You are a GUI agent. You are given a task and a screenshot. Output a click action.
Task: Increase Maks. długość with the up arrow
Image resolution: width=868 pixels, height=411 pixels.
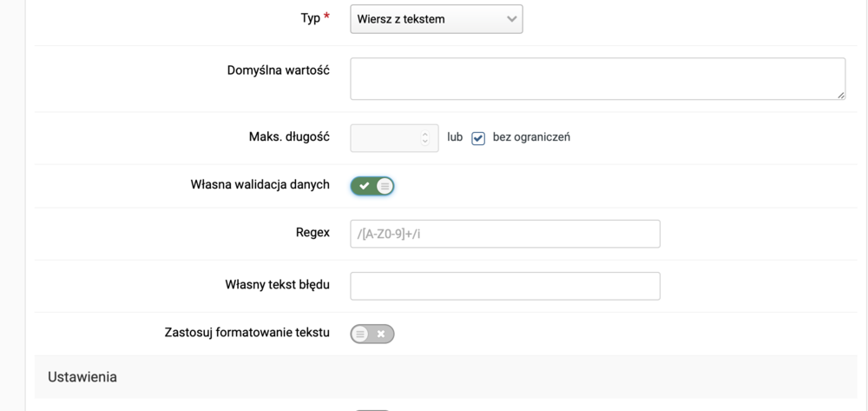pos(424,134)
